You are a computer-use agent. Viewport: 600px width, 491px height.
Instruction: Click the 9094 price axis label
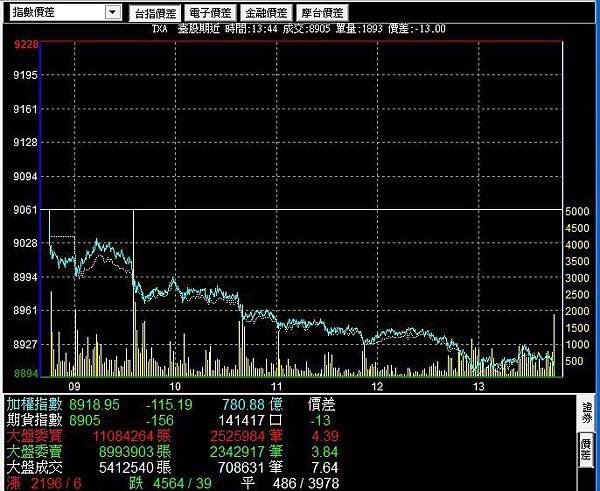tap(26, 176)
